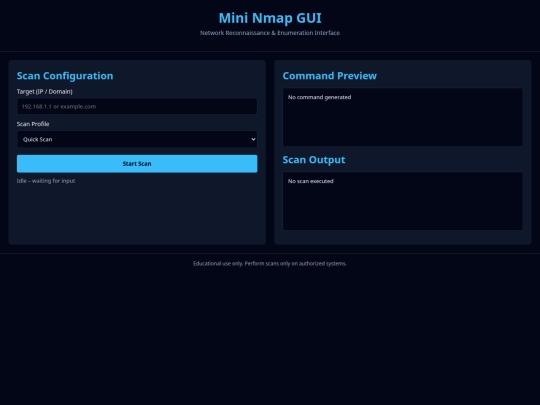The image size is (540, 405).
Task: Click the Mini Nmap GUI title
Action: 270,18
